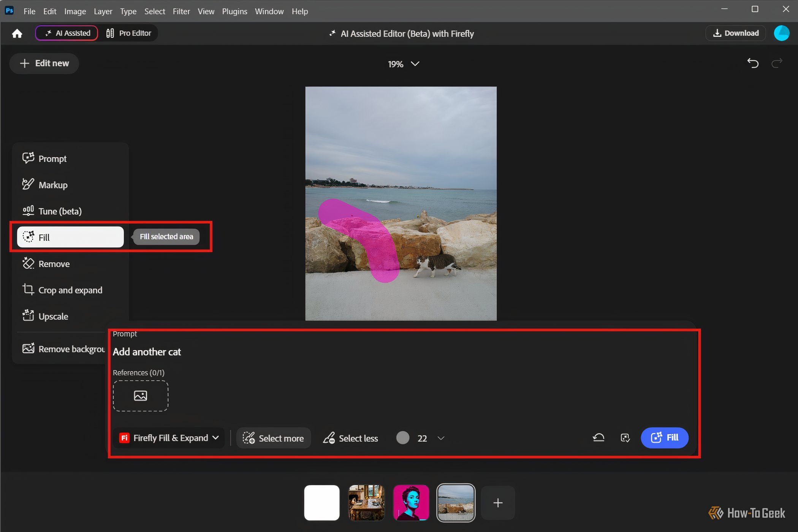Click the reset selection arrow icon
The width and height of the screenshot is (798, 532).
[x=598, y=438]
